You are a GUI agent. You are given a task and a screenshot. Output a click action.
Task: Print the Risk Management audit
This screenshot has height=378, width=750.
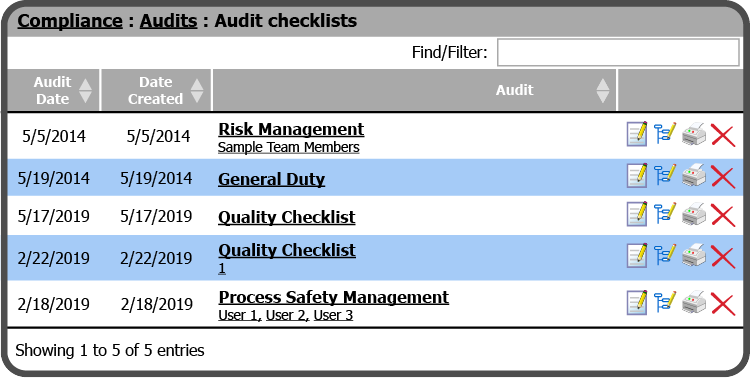click(x=694, y=134)
